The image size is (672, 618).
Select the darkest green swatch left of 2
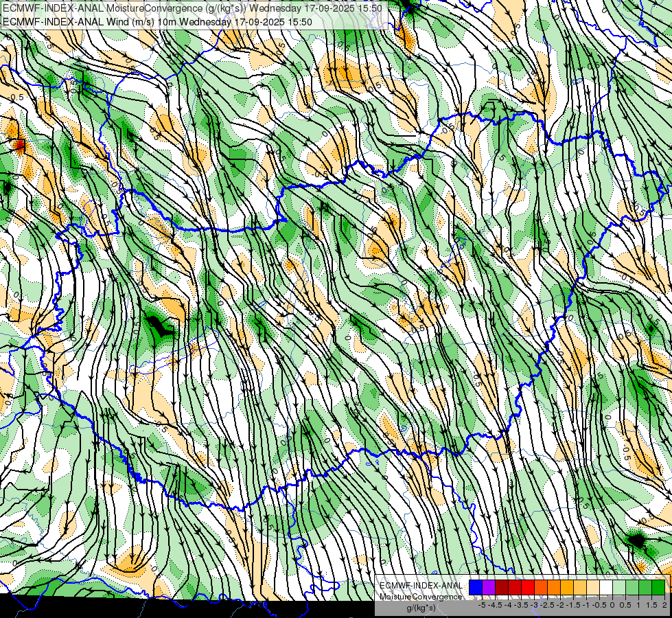[658, 587]
